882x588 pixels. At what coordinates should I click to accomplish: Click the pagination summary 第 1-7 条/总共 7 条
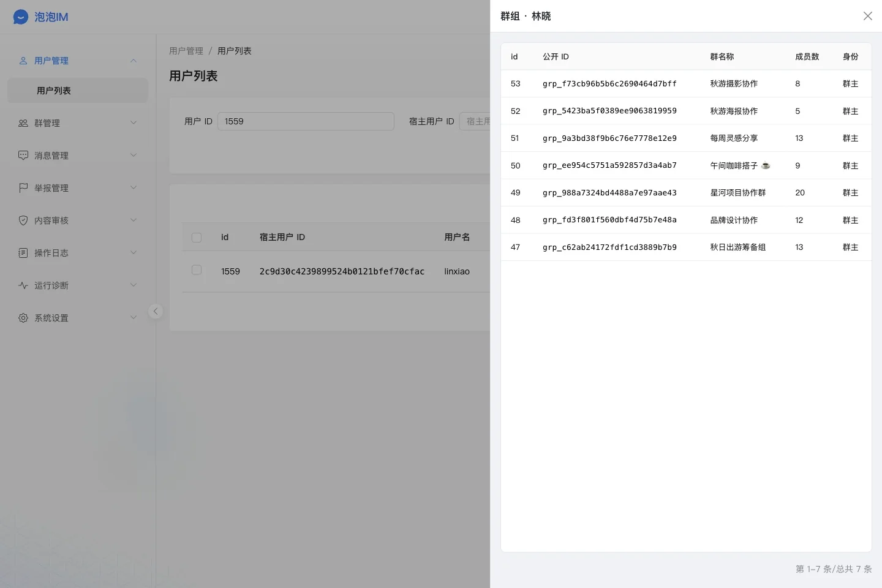834,569
